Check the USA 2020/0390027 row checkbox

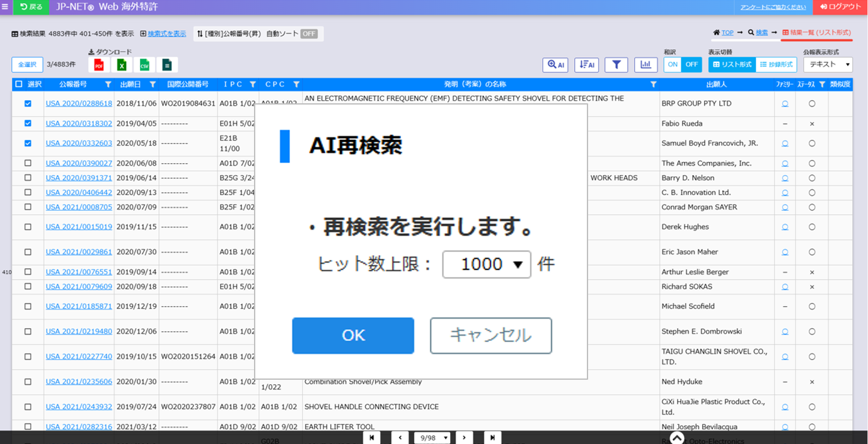pyautogui.click(x=28, y=163)
